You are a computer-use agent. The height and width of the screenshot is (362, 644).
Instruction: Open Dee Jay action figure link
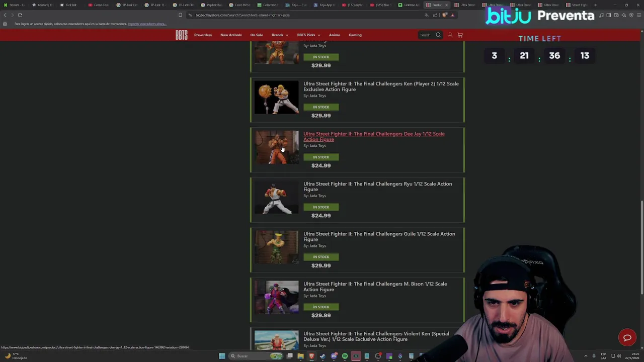click(374, 137)
